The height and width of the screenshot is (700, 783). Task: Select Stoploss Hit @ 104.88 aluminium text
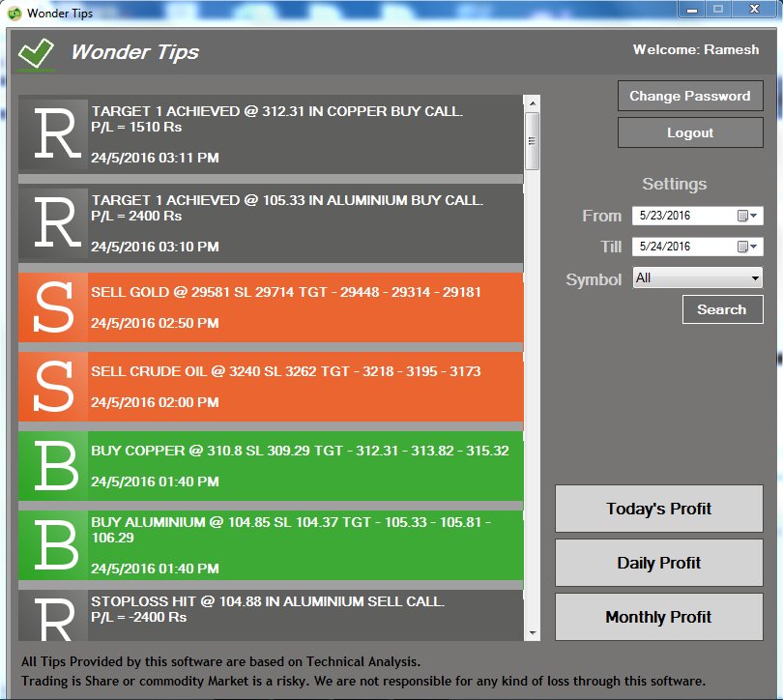[267, 601]
